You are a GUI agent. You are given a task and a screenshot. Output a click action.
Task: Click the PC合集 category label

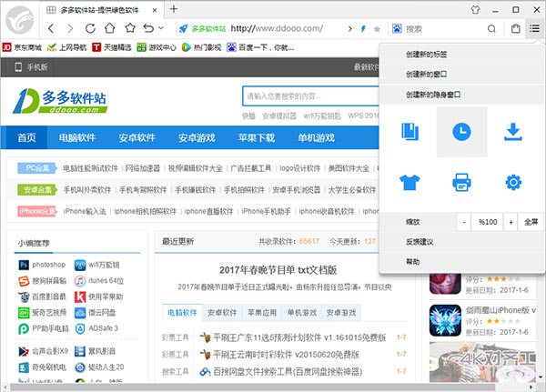click(37, 168)
